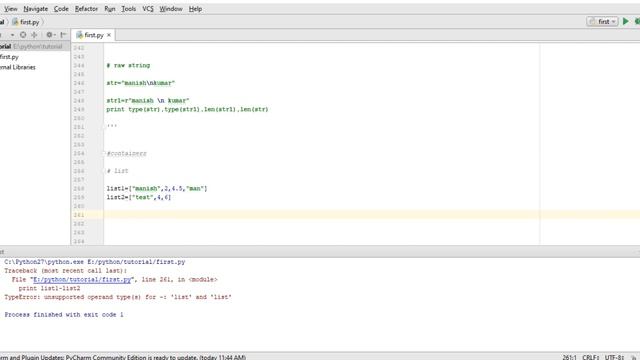Click the print type(str) code line
640x360 pixels.
[x=187, y=109]
